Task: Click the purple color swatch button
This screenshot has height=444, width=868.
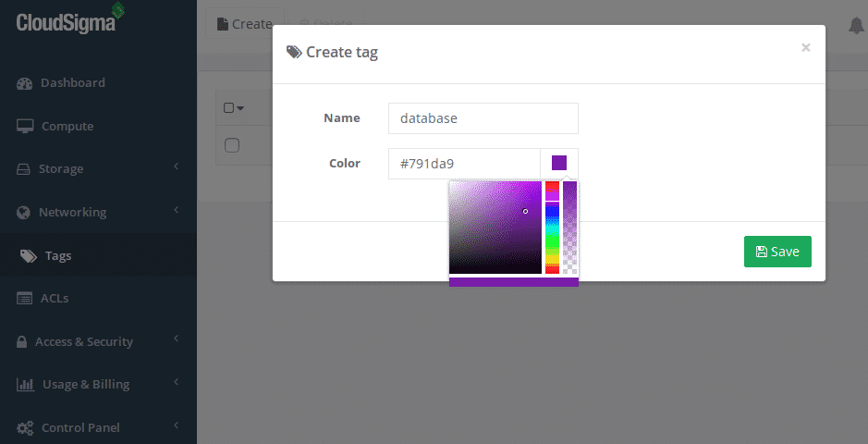Action: pyautogui.click(x=559, y=164)
